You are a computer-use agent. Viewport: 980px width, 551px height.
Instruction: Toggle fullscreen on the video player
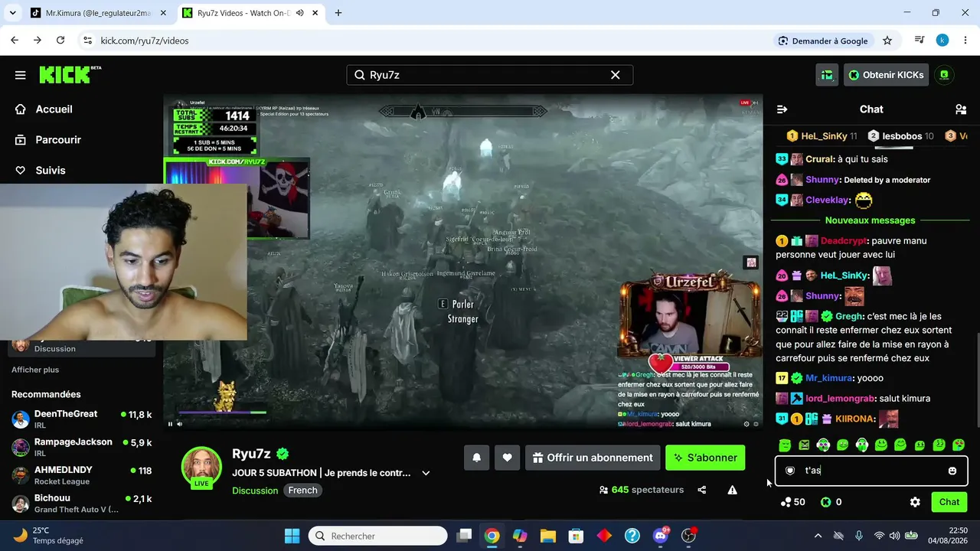[x=756, y=424]
